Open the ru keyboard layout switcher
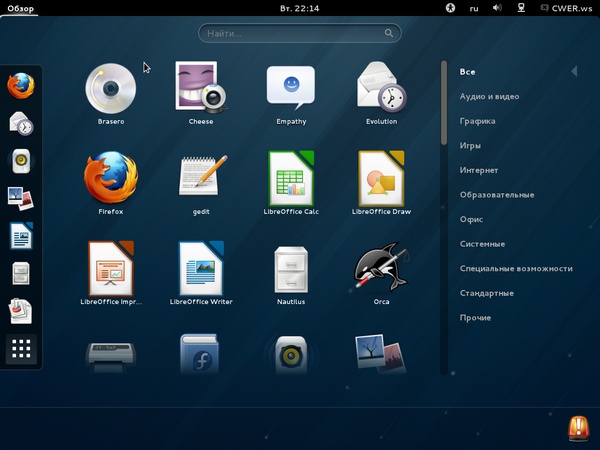 coord(474,9)
